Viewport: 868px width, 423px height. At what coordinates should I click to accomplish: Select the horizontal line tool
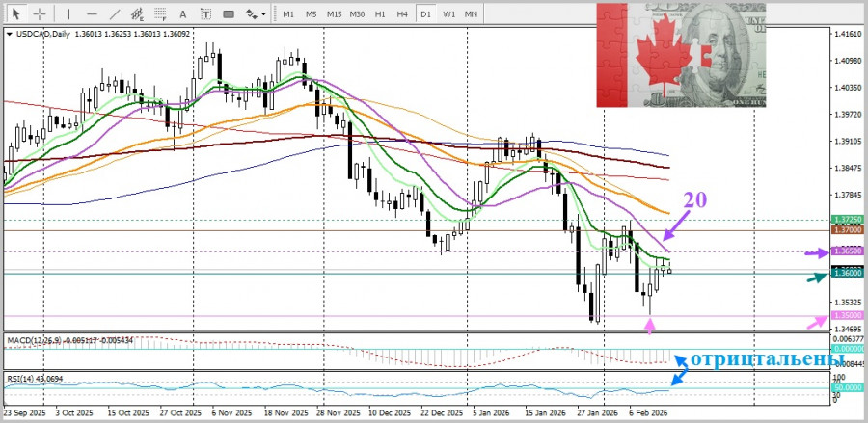click(91, 14)
